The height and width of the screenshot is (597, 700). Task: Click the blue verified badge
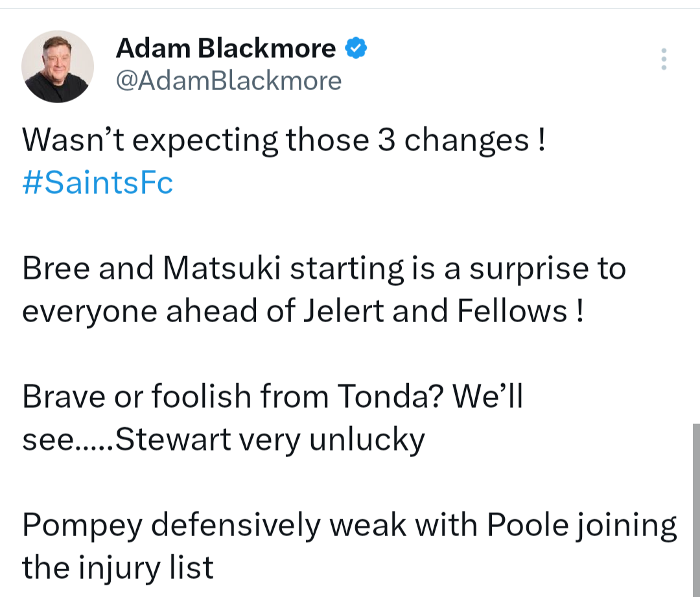(357, 49)
